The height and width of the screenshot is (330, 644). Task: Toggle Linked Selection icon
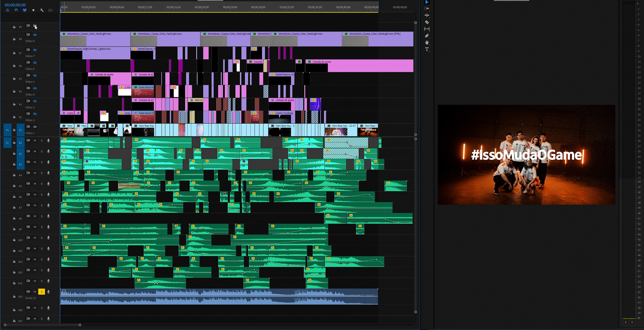(x=24, y=10)
